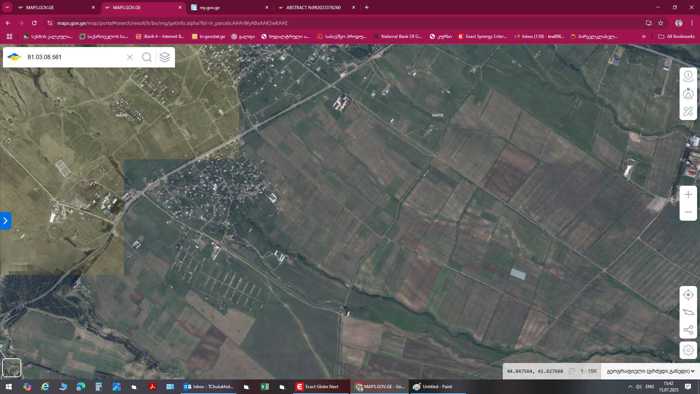Viewport: 700px width, 394px height.
Task: Reload the page with refresh button
Action: (x=34, y=23)
